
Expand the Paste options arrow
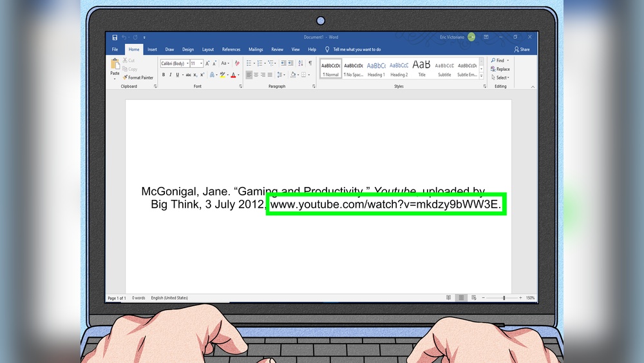pos(115,79)
